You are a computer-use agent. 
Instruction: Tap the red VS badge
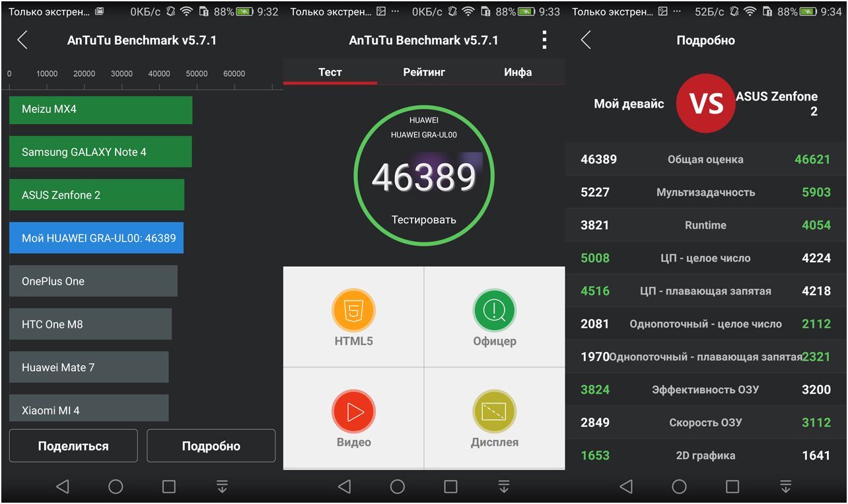click(x=705, y=104)
